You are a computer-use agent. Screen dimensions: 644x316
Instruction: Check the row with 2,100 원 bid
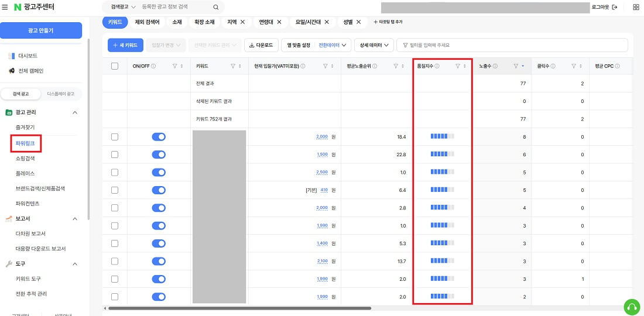115,262
